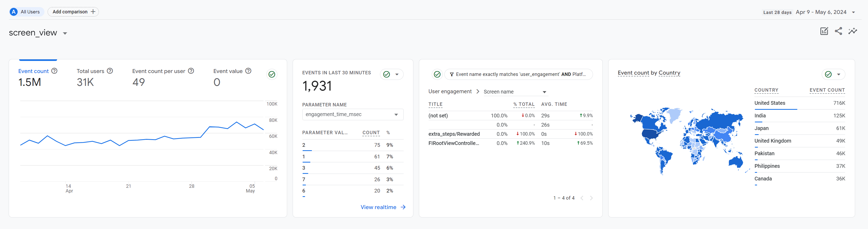The width and height of the screenshot is (868, 229).
Task: Click the Event count by Country title
Action: [x=649, y=73]
